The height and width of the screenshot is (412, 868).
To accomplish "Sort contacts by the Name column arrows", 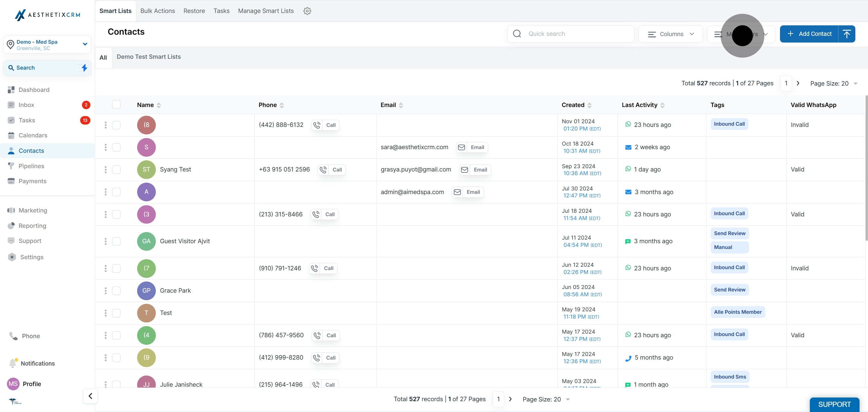I will [159, 105].
